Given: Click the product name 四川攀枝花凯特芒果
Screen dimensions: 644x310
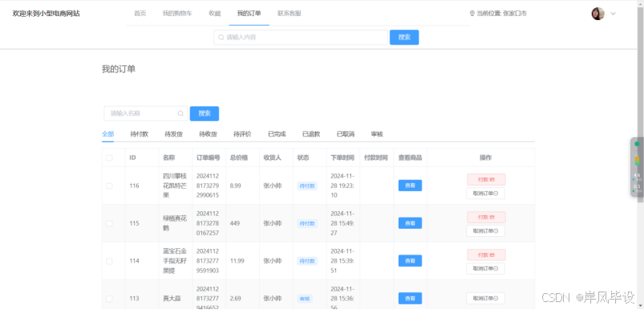Looking at the screenshot, I should tap(175, 186).
